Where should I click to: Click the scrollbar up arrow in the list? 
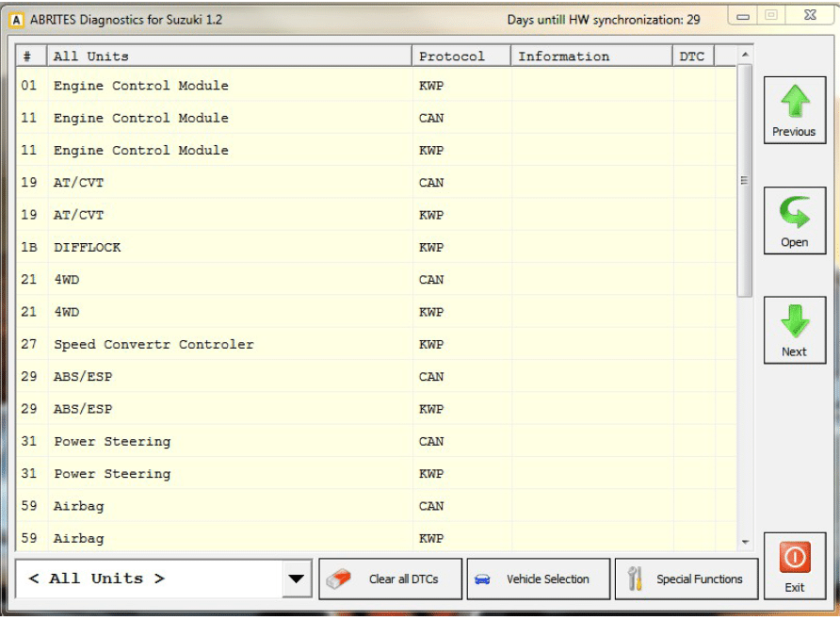[746, 55]
